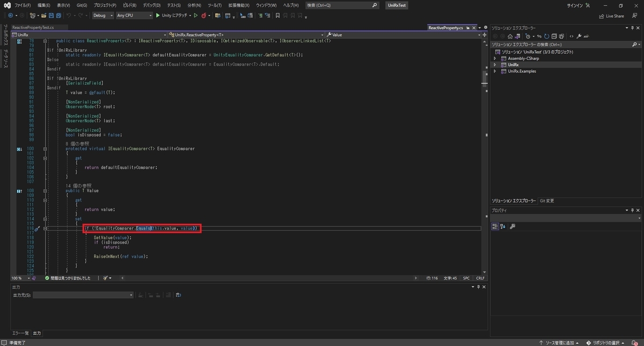Open the output source combo box
Viewport: 644px width, 346px height.
[x=83, y=295]
